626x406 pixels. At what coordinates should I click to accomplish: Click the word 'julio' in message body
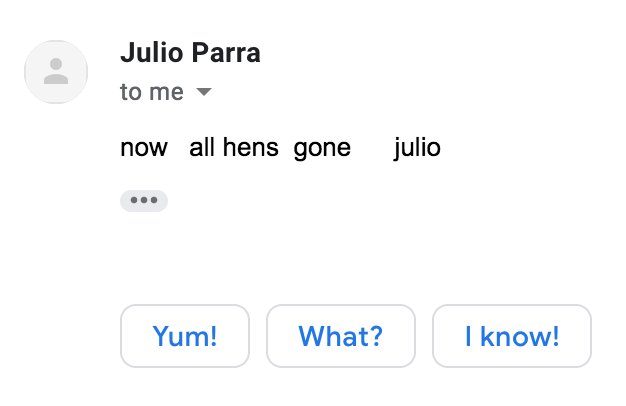(x=417, y=148)
